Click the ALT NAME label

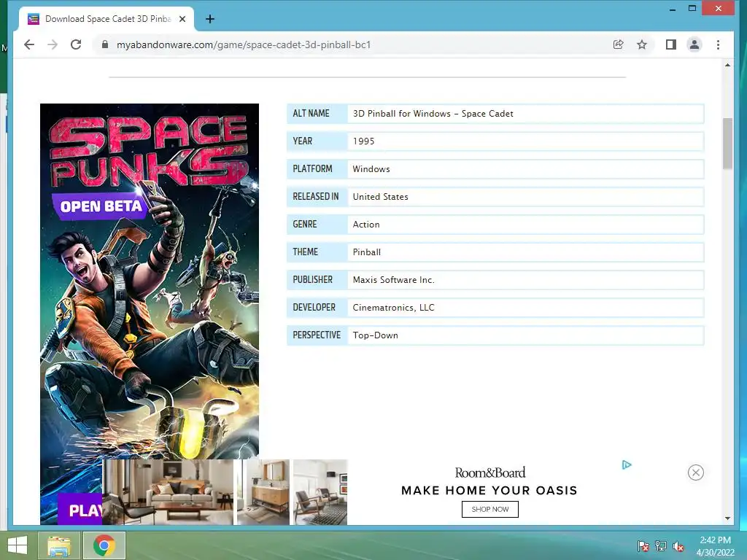(311, 113)
